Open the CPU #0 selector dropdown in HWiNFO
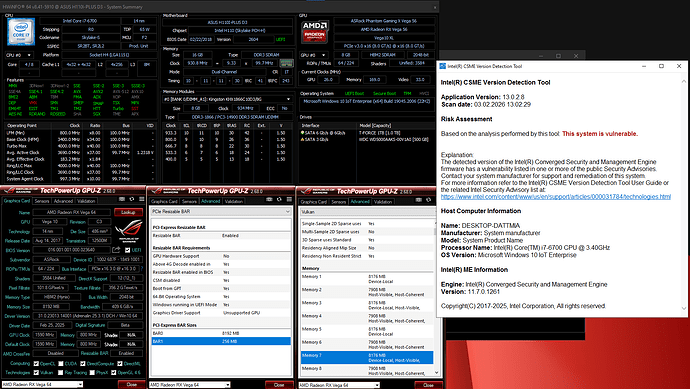690x389 pixels. [x=19, y=55]
